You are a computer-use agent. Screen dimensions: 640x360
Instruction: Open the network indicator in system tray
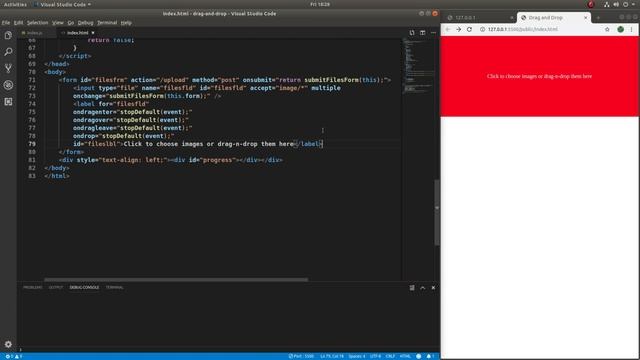[607, 4]
